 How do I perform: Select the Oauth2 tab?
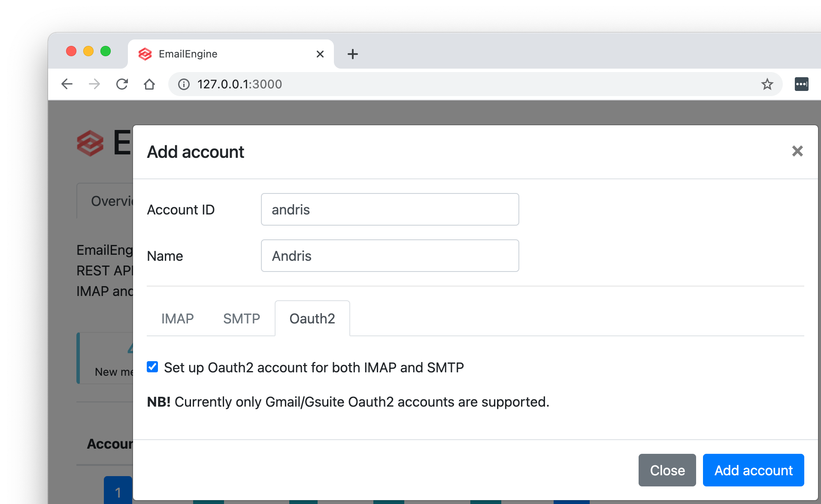click(312, 319)
